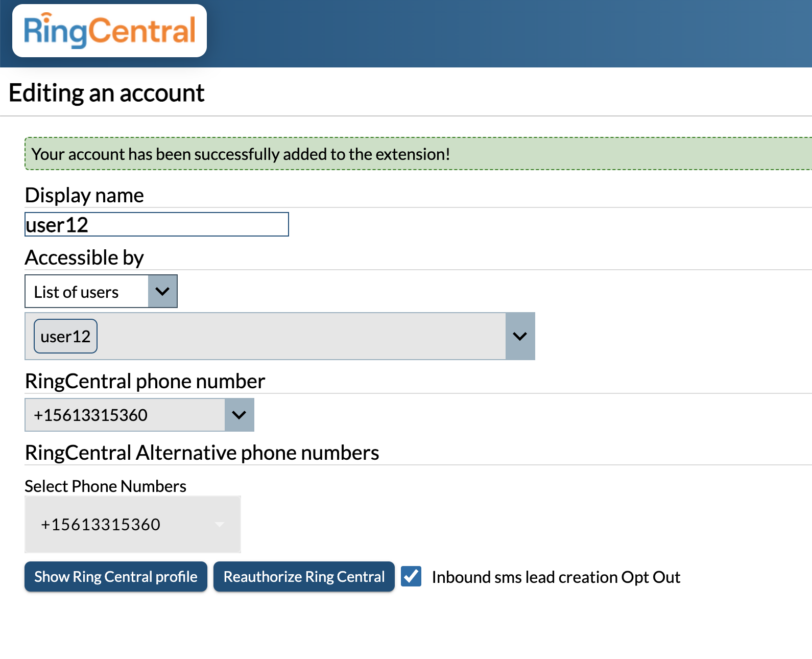The height and width of the screenshot is (659, 812).
Task: Click the Editing an account heading
Action: [107, 93]
